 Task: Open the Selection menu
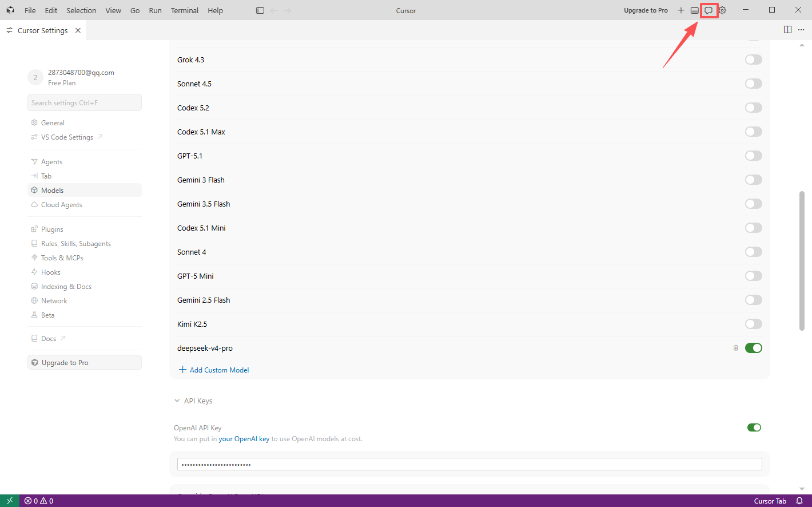coord(81,10)
